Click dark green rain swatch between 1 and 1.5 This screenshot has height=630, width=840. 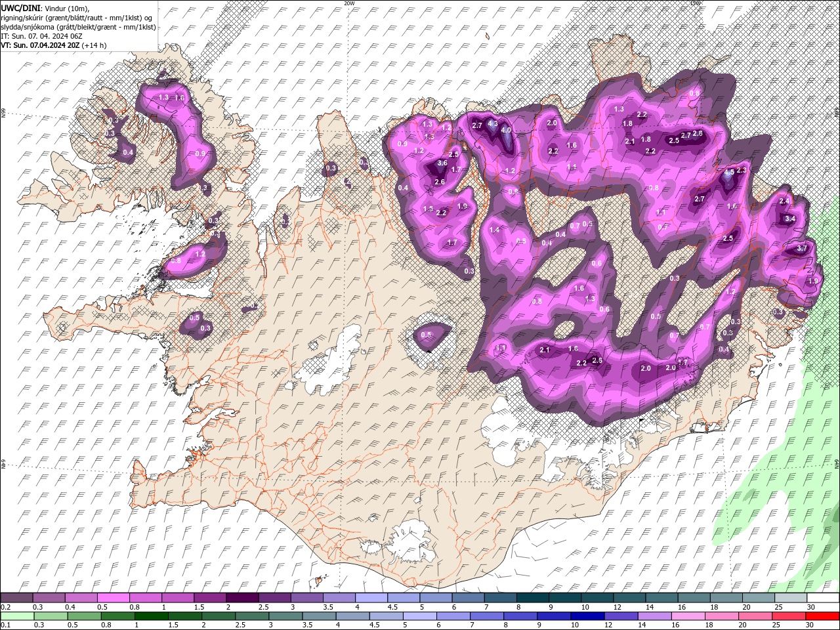151,616
